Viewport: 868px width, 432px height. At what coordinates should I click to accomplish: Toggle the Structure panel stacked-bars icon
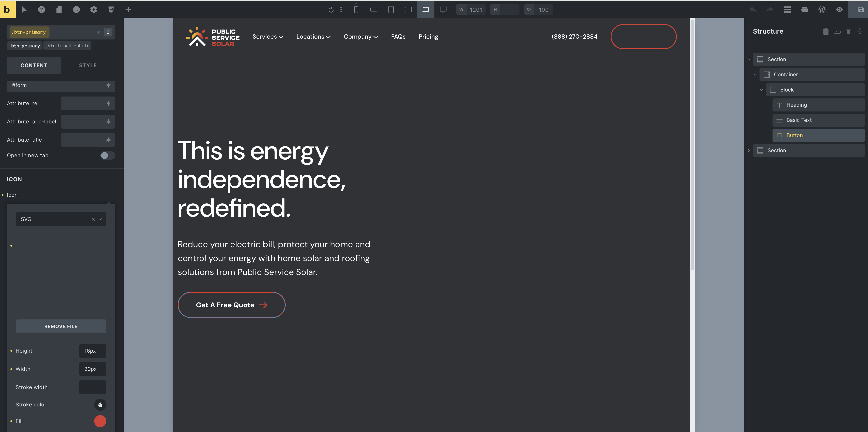tap(787, 9)
